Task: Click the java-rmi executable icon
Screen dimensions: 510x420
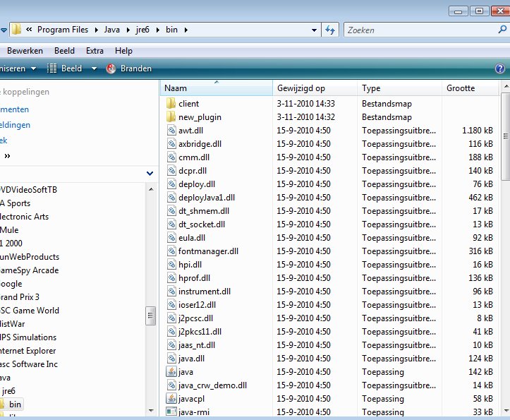Action: [171, 412]
